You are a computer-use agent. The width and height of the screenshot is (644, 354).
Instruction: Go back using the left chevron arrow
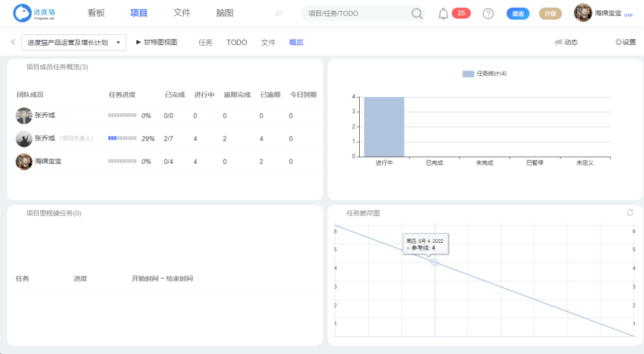[x=13, y=42]
